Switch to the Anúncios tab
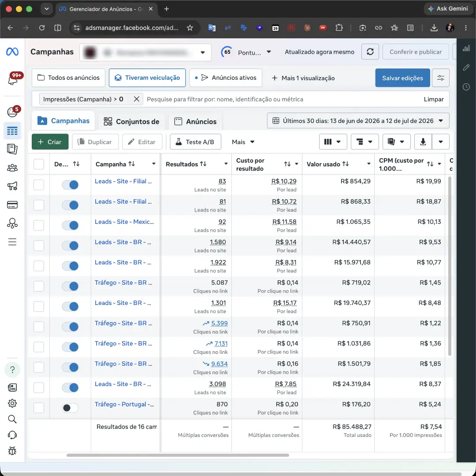The image size is (476, 476). coord(195,122)
